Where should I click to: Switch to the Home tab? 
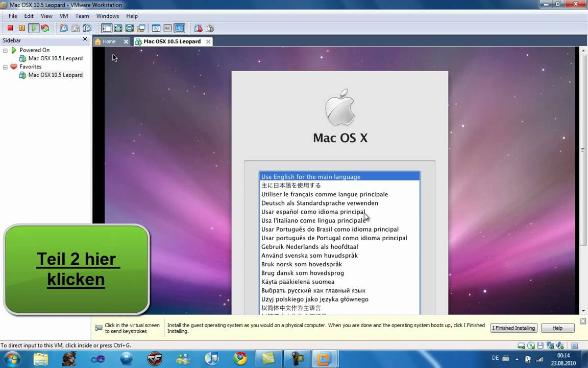pyautogui.click(x=109, y=41)
